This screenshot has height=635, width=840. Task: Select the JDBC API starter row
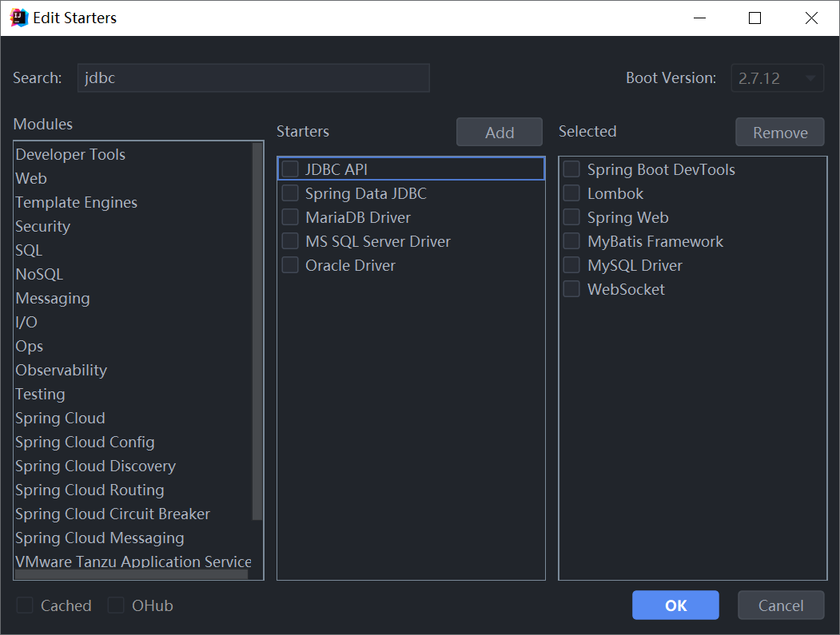coord(411,169)
